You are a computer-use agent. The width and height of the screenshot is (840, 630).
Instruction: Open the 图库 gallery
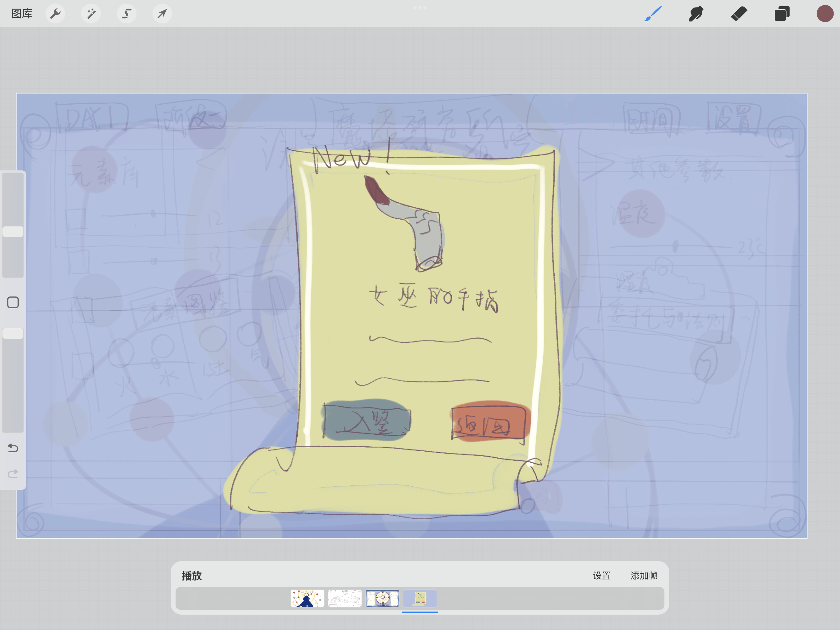coord(22,14)
